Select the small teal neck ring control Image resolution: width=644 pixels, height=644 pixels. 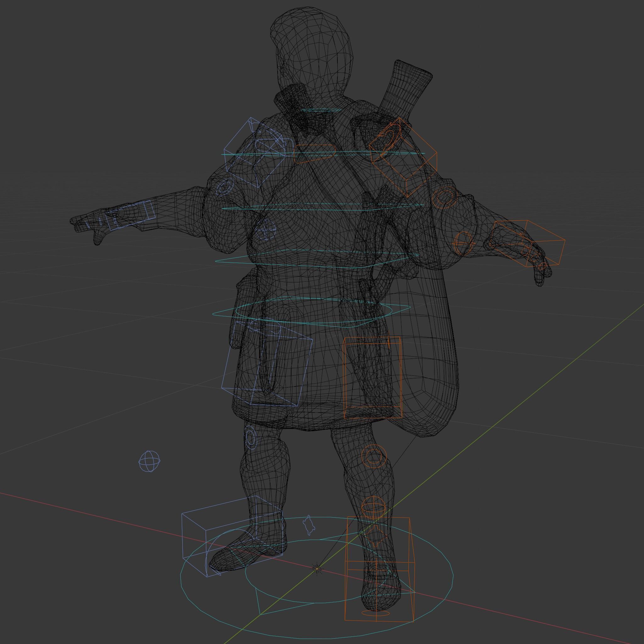[x=321, y=110]
